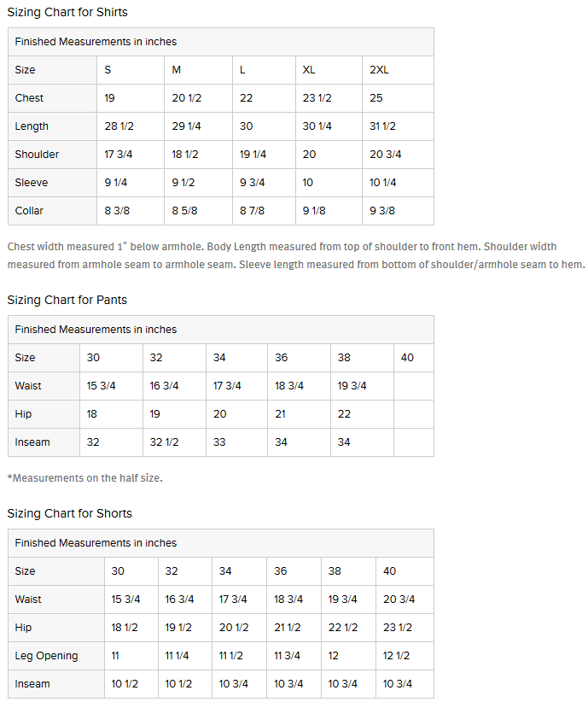Click the Chest row label in shirts table
588x702 pixels.
[x=29, y=98]
